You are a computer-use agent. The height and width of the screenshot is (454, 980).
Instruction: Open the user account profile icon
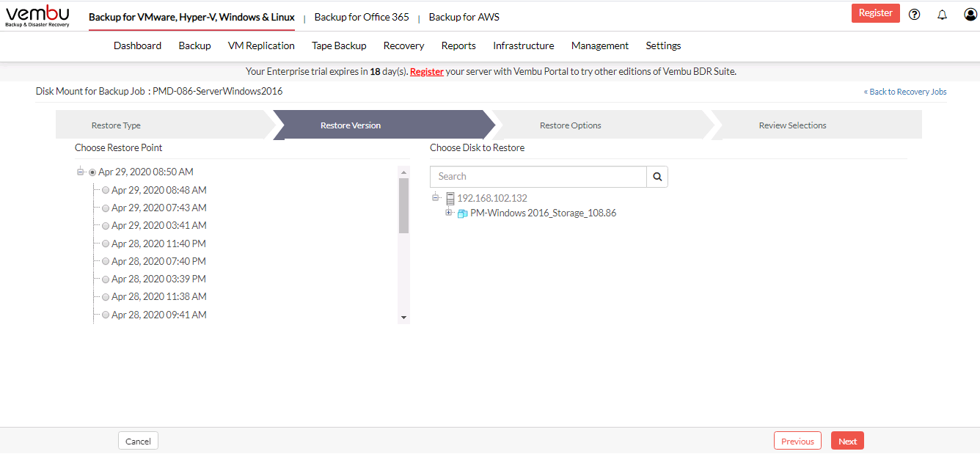pos(970,14)
